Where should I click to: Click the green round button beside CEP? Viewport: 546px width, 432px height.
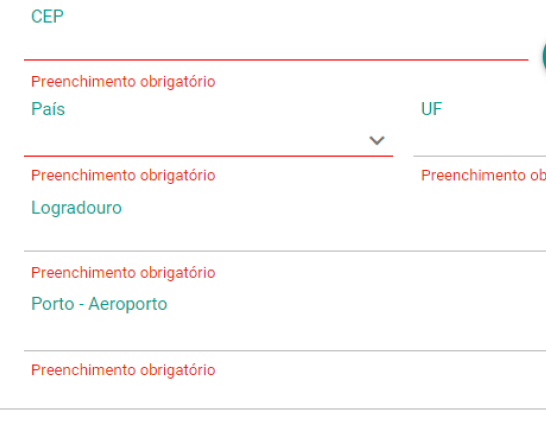(544, 57)
